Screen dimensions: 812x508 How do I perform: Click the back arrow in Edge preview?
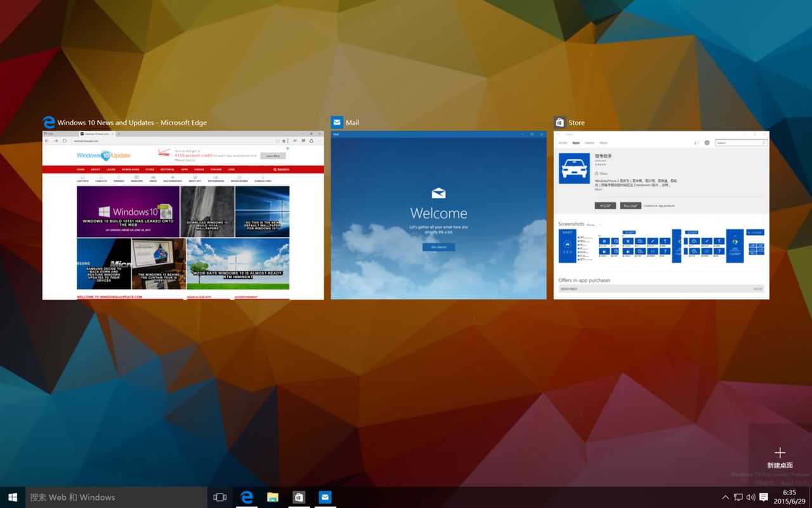point(47,140)
